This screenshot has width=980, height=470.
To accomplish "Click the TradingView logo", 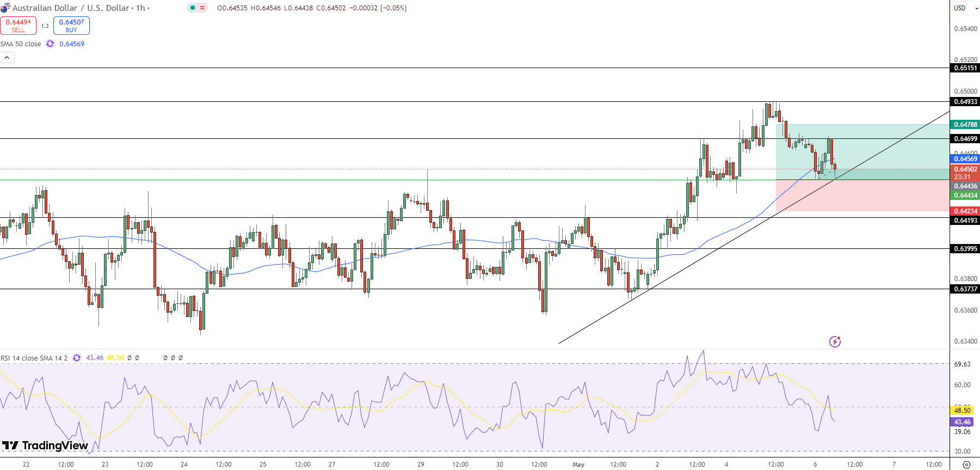I will [x=45, y=445].
